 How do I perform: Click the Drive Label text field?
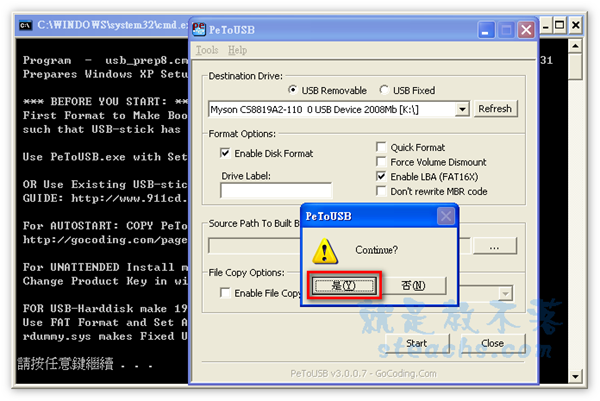[x=276, y=190]
